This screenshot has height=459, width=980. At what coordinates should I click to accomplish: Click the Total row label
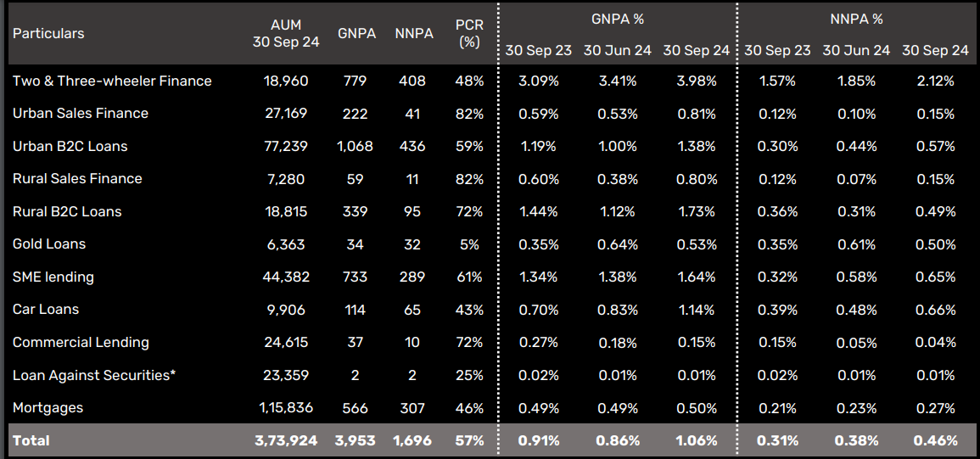pos(31,440)
